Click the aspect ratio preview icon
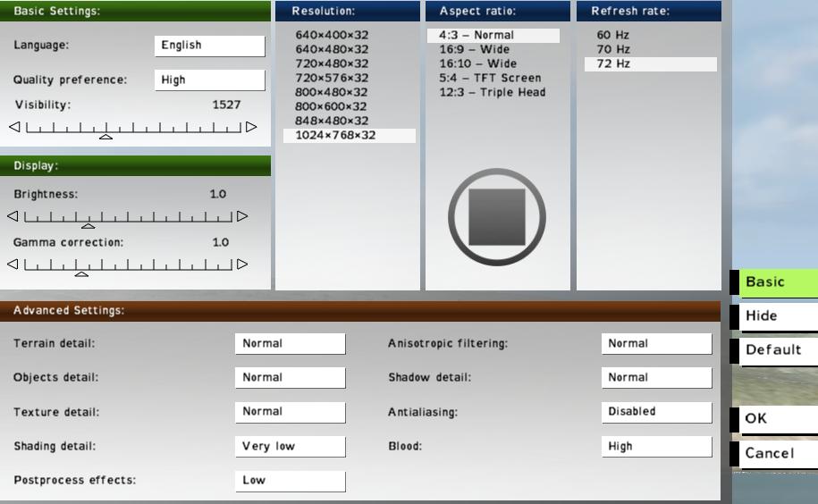This screenshot has width=818, height=504. [x=497, y=217]
